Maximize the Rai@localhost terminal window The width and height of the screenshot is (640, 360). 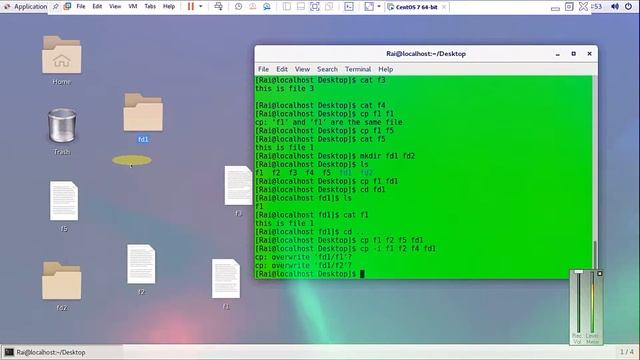point(573,54)
